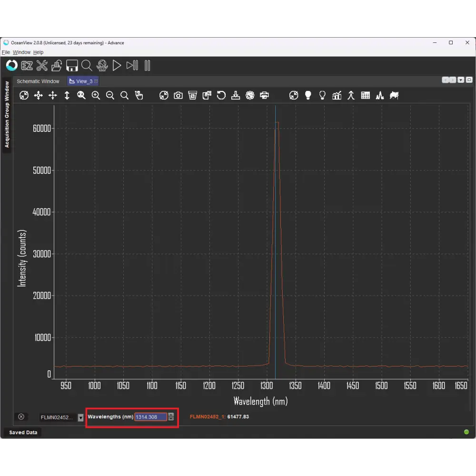Click the Wavelengths (nm) label
This screenshot has width=476, height=476.
point(110,417)
